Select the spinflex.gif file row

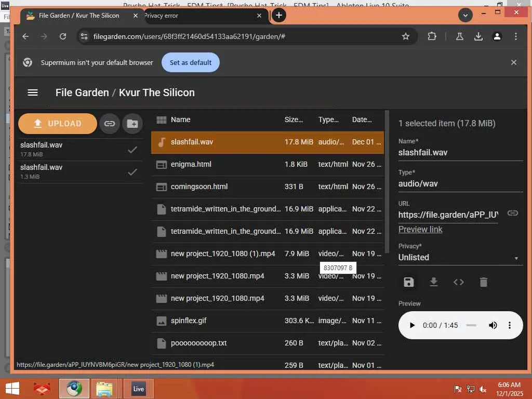click(x=268, y=321)
